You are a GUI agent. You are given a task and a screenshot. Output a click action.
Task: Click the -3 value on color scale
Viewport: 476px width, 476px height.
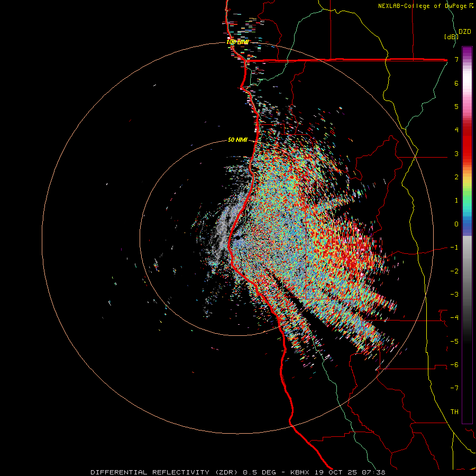click(454, 295)
